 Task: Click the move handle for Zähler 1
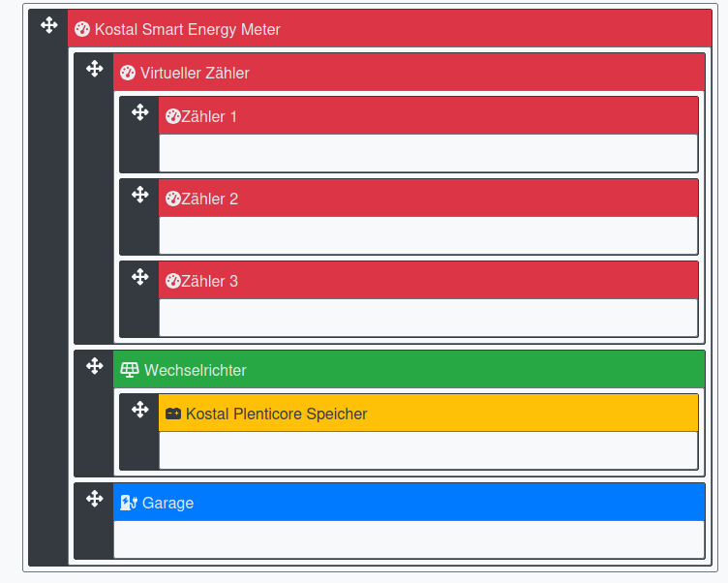point(139,112)
